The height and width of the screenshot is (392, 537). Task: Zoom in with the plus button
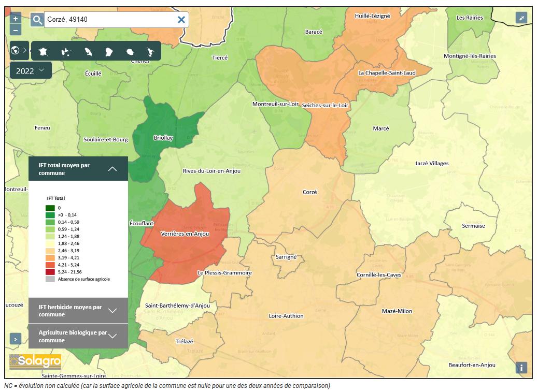(x=16, y=18)
